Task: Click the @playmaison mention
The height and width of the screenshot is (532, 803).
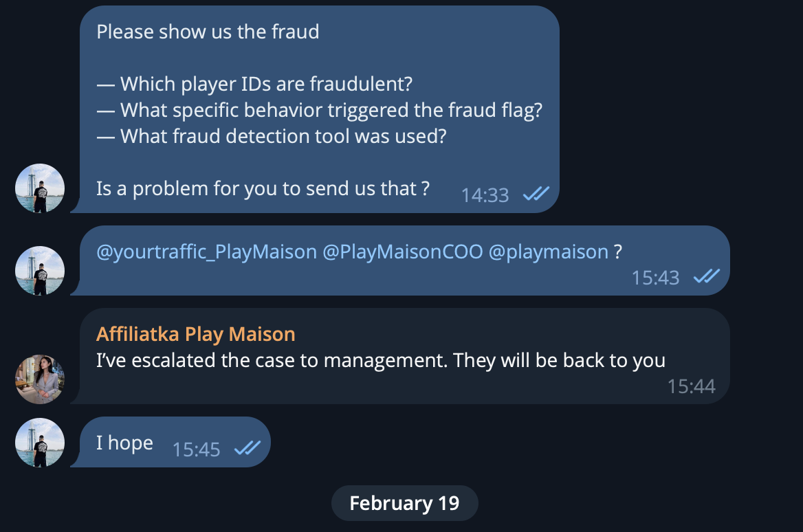Action: tap(548, 252)
